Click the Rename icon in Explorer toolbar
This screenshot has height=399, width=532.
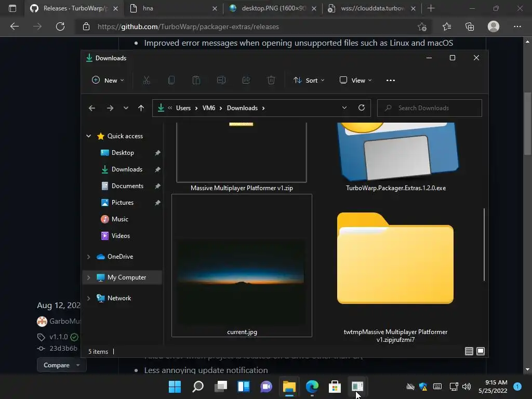tap(221, 81)
